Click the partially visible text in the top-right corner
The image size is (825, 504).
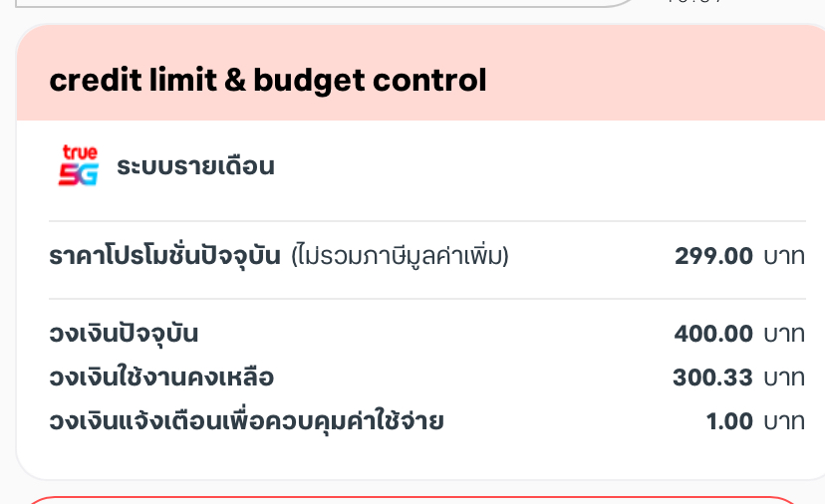pos(691,3)
